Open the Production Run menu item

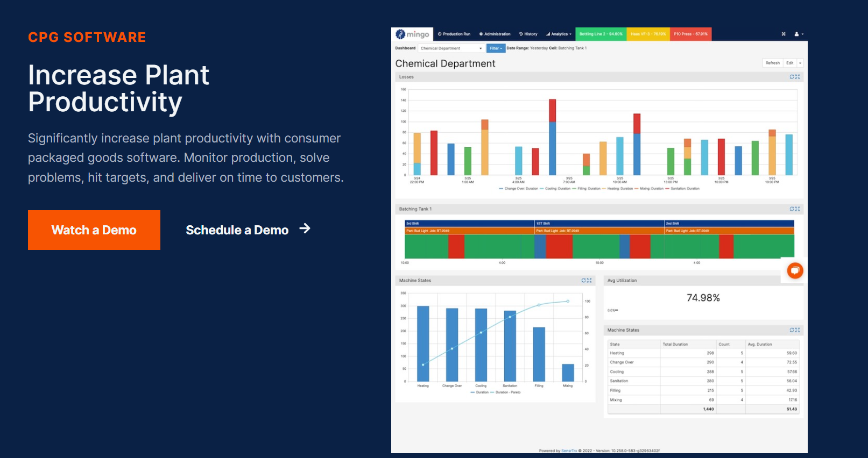click(x=454, y=34)
